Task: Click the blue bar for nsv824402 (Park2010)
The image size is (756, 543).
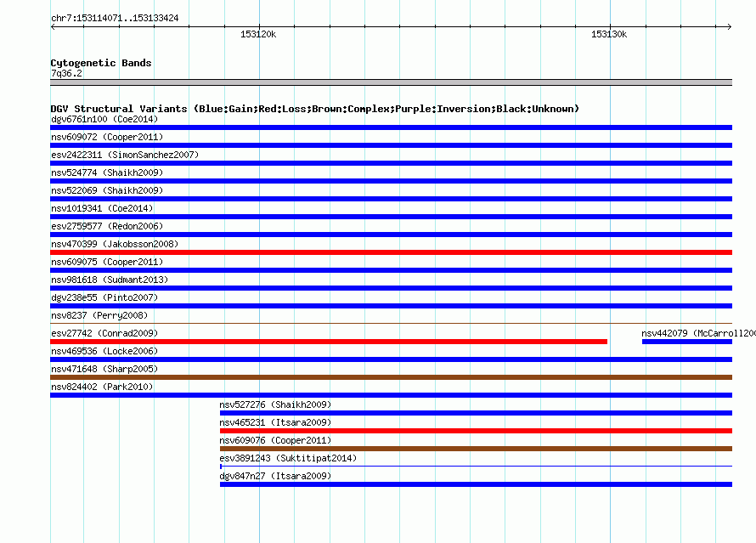Action: pos(391,395)
